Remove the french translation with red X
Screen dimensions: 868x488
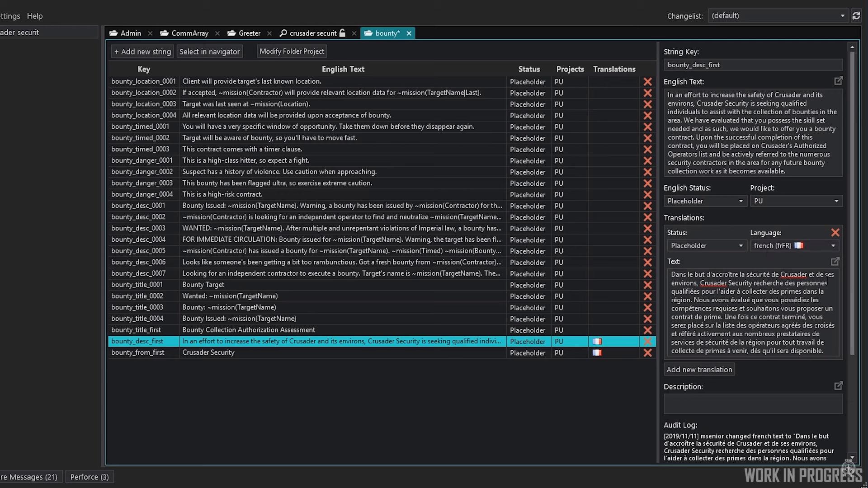[x=835, y=233]
